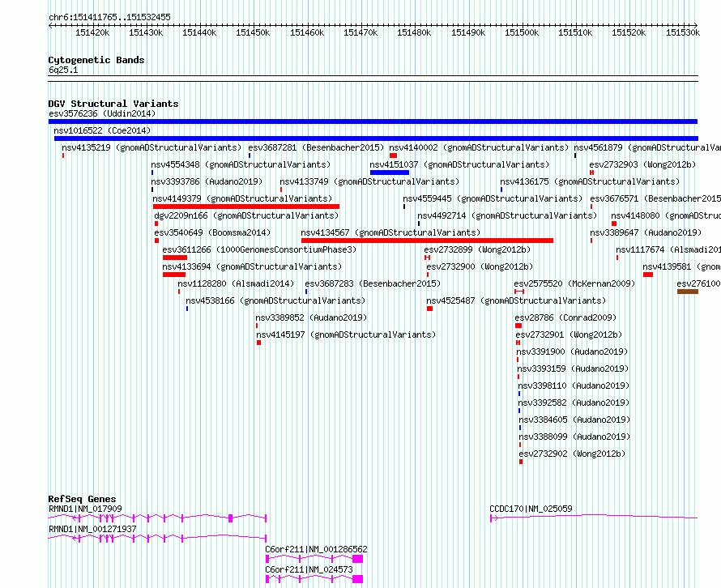Open variant label nsv3391900 (Audano2019)
The width and height of the screenshot is (721, 588).
click(572, 352)
